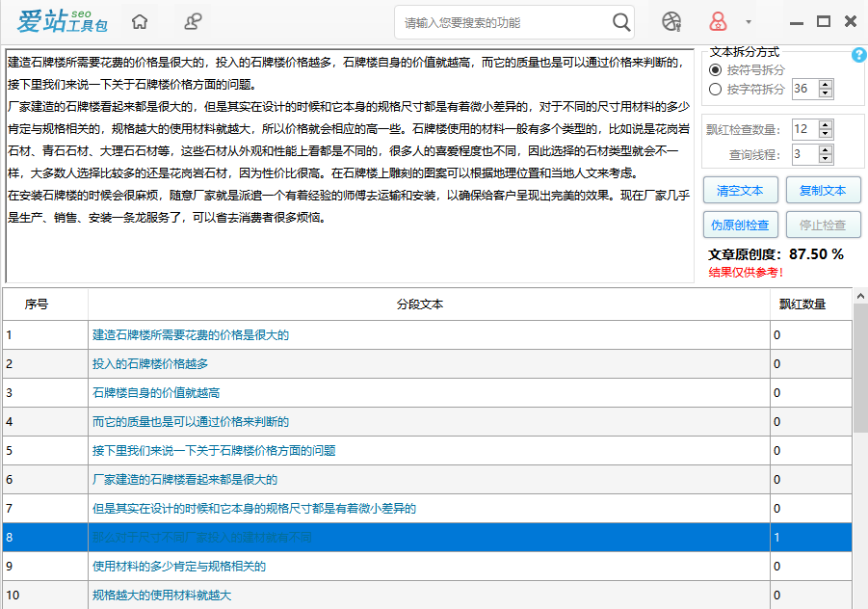Click 停止检查 button
This screenshot has width=868, height=609.
(x=823, y=225)
